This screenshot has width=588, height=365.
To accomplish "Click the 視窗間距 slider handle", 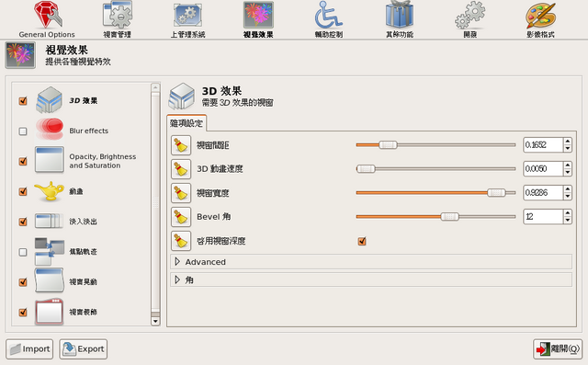I will 388,144.
